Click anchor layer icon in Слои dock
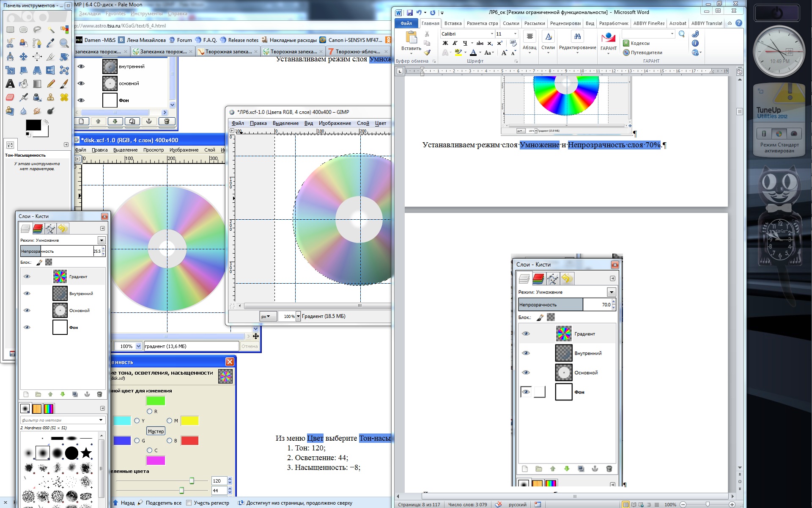The width and height of the screenshot is (812, 508). [87, 394]
